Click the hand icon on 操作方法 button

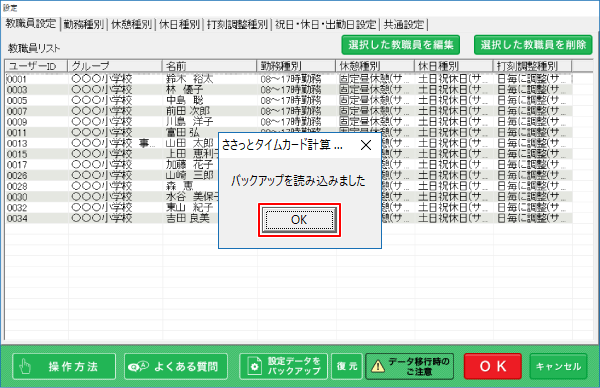point(25,367)
